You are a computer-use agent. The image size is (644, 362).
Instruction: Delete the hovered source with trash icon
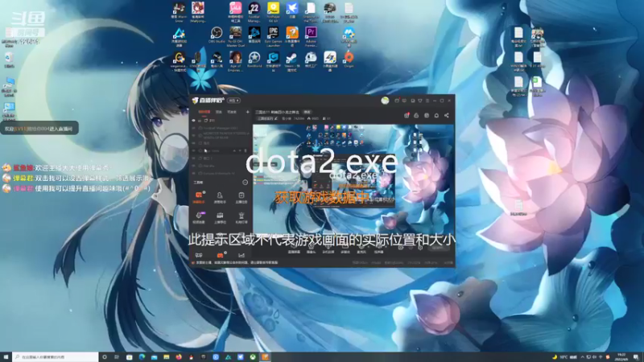246,151
